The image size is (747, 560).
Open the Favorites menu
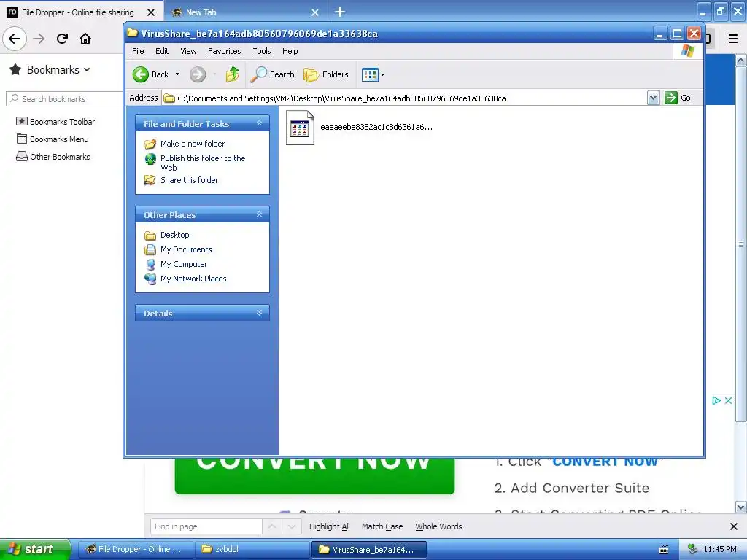(x=225, y=51)
